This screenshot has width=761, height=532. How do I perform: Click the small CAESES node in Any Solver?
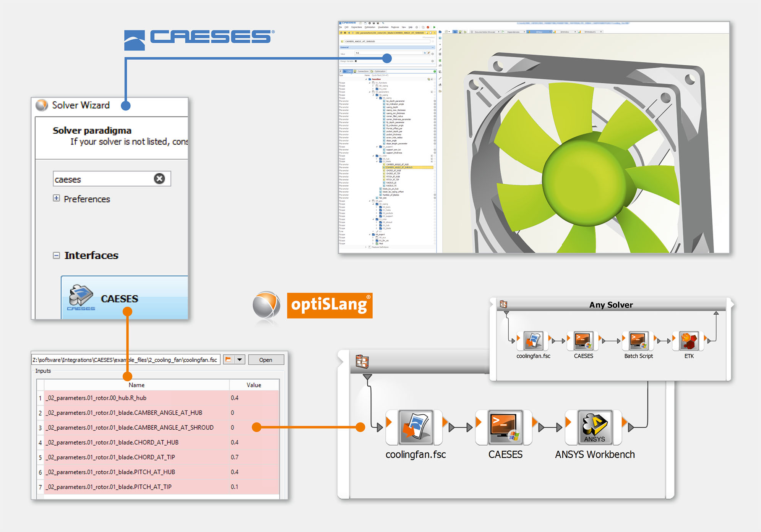coord(583,341)
